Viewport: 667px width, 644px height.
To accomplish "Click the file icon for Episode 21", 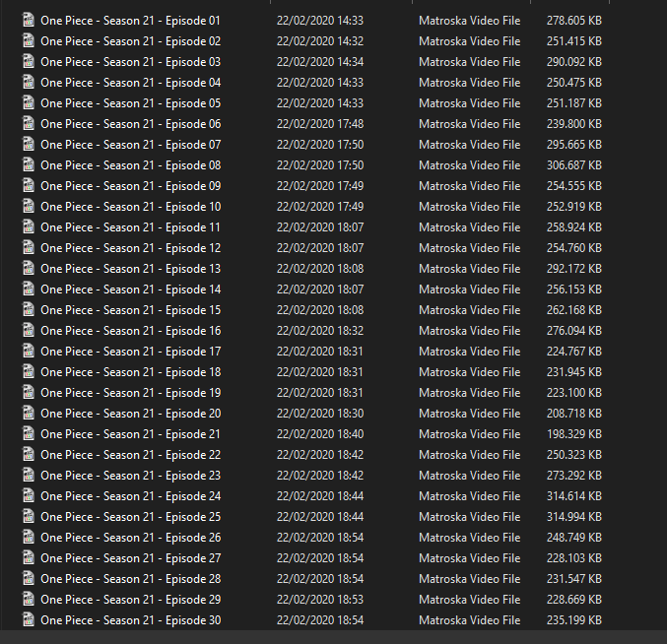I will (x=29, y=434).
